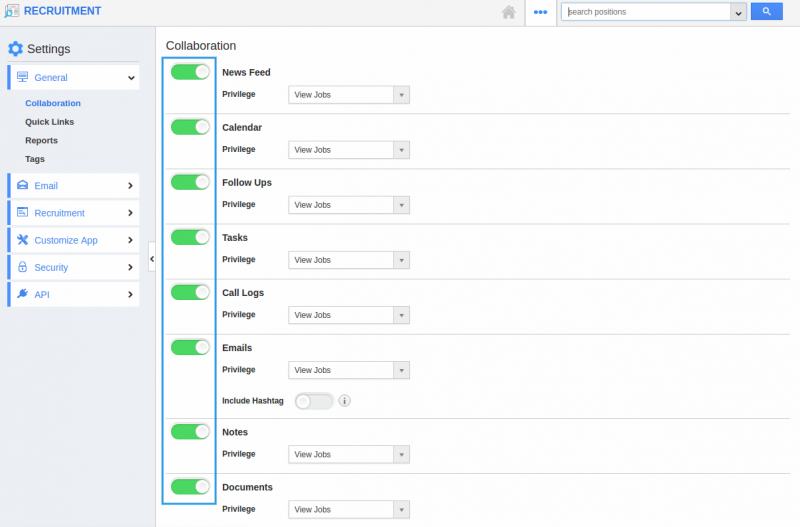Open the Follow Ups privilege dropdown
800x527 pixels.
point(349,205)
